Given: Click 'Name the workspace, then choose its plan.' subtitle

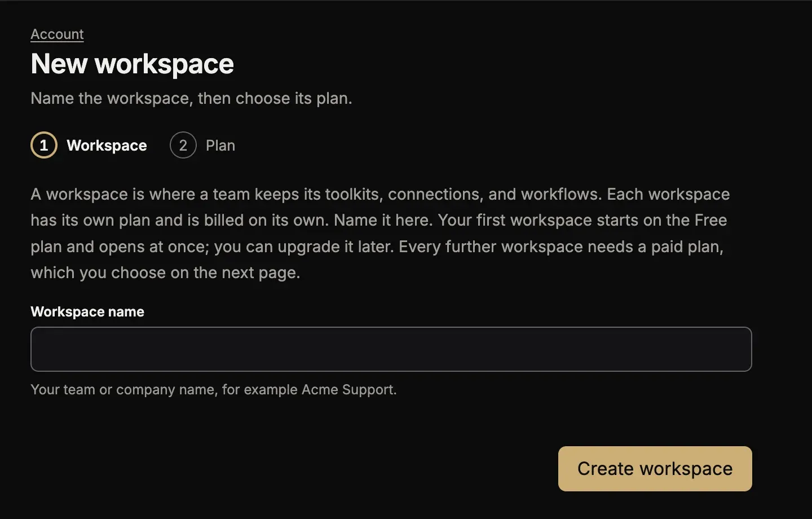Looking at the screenshot, I should pos(191,98).
